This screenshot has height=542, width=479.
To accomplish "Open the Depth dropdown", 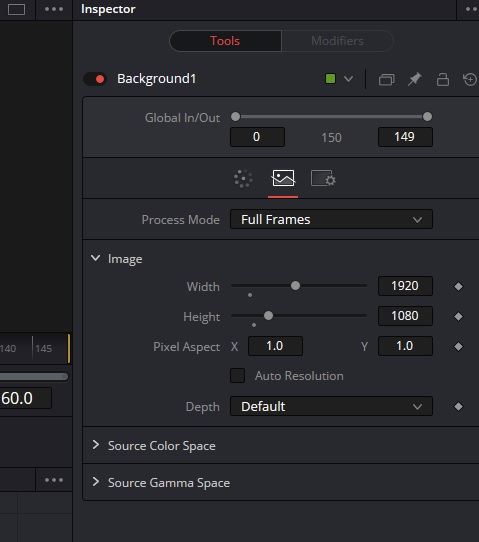I will click(x=331, y=406).
